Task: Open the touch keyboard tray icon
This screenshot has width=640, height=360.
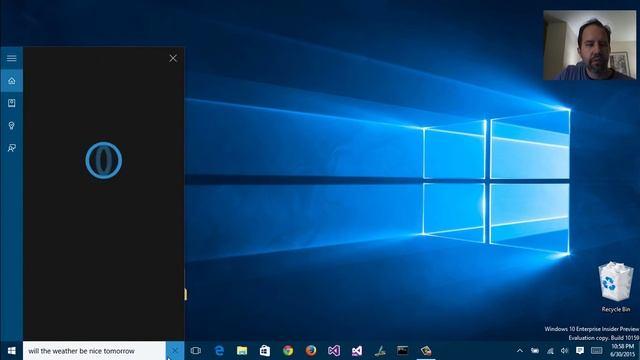Action: (597, 351)
